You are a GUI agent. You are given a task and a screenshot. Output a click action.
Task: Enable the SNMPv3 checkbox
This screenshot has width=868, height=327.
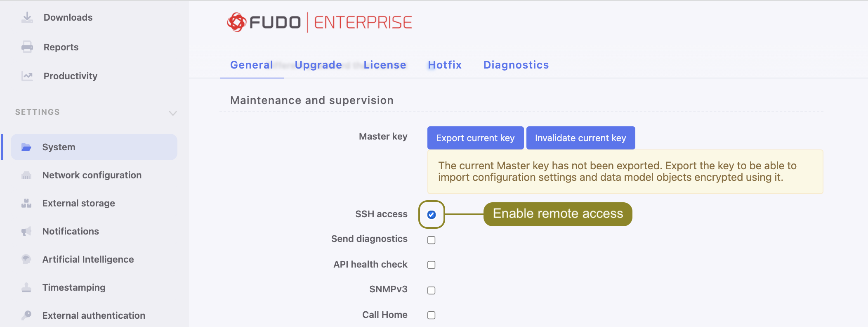pyautogui.click(x=432, y=291)
